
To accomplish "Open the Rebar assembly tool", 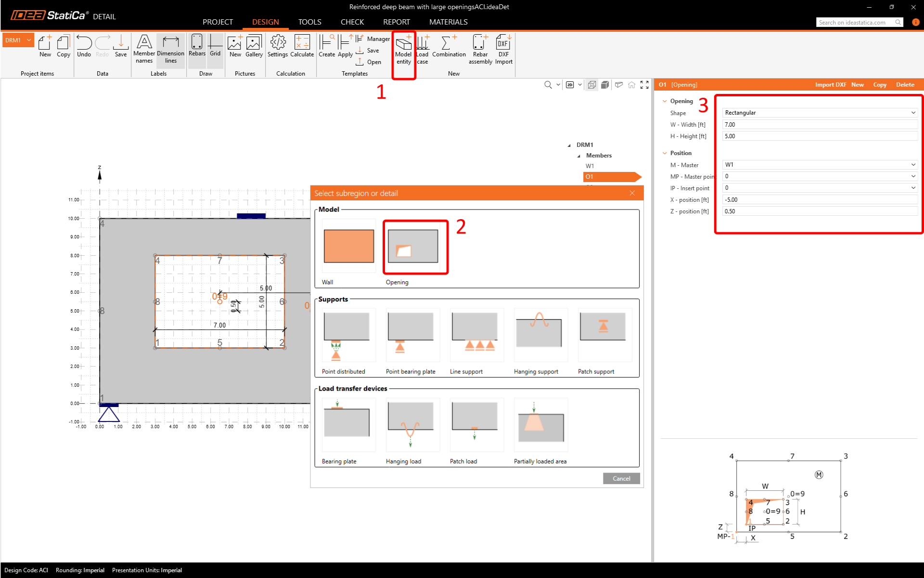I will (x=480, y=49).
